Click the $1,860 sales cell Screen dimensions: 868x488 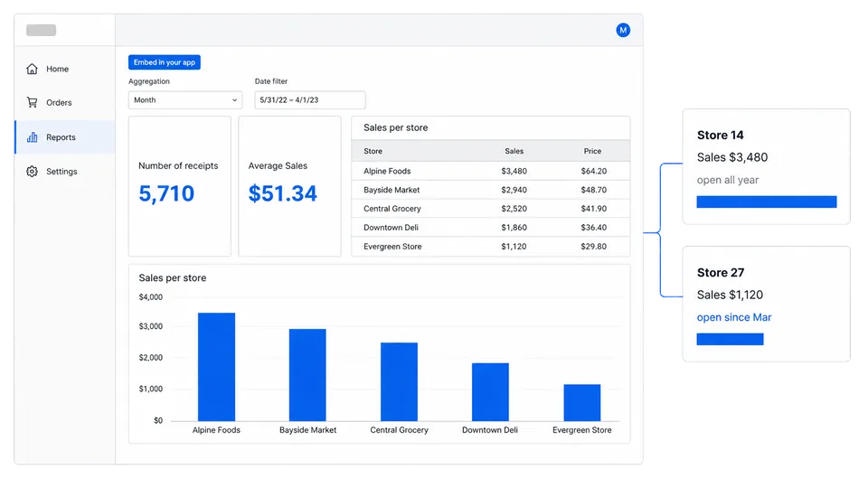pos(514,228)
